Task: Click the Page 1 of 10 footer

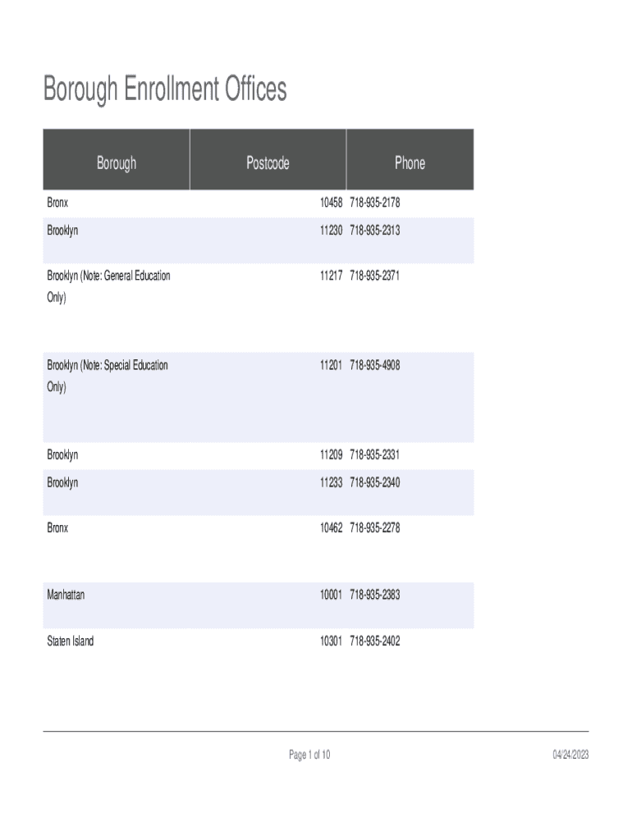Action: click(309, 755)
